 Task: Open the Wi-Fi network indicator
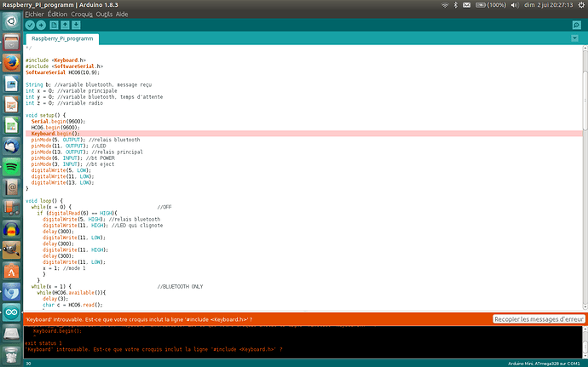445,5
